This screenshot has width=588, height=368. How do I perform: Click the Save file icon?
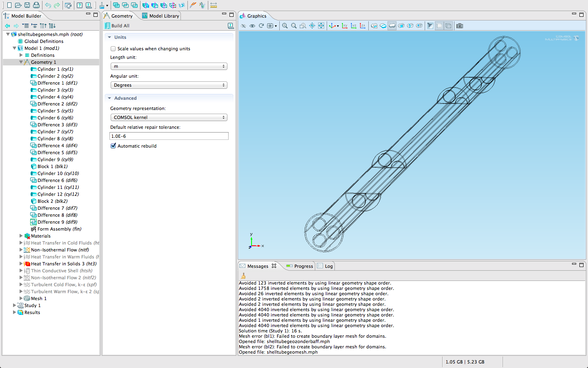coord(27,5)
